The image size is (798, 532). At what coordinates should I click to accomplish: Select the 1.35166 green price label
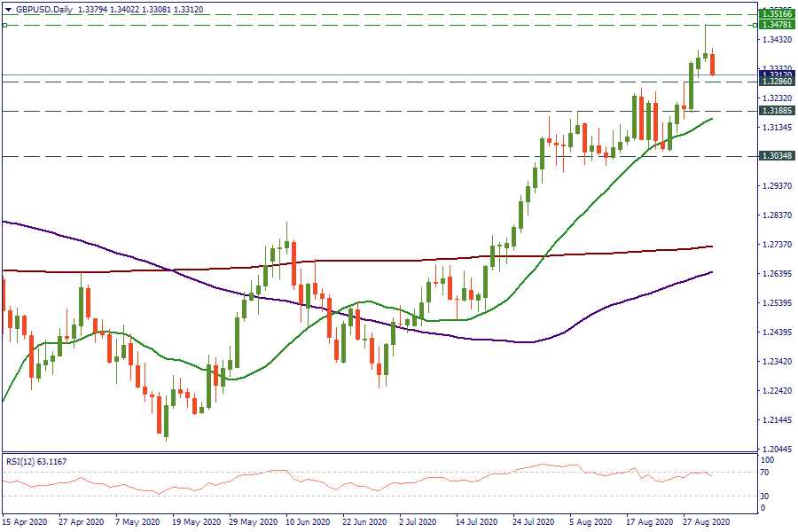[x=777, y=15]
